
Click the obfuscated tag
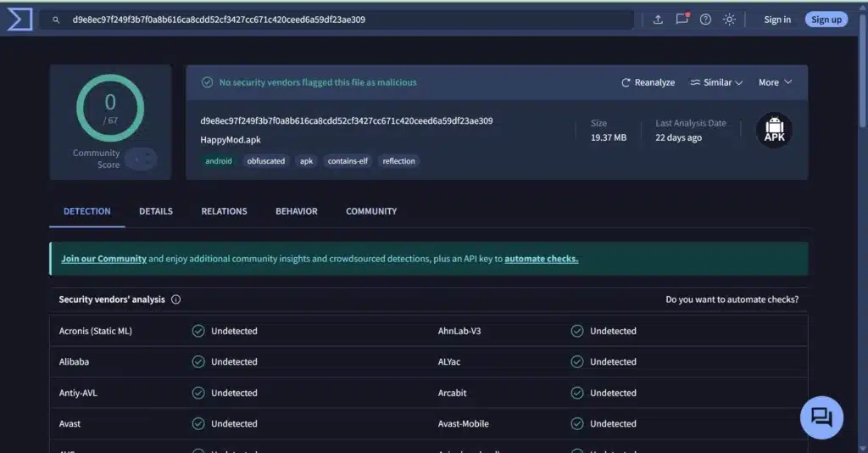(x=265, y=161)
